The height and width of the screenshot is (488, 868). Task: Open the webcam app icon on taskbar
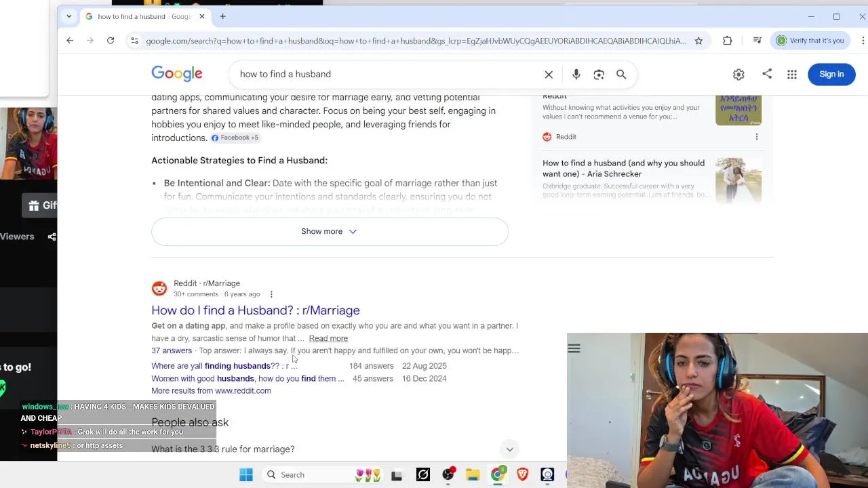click(x=547, y=475)
